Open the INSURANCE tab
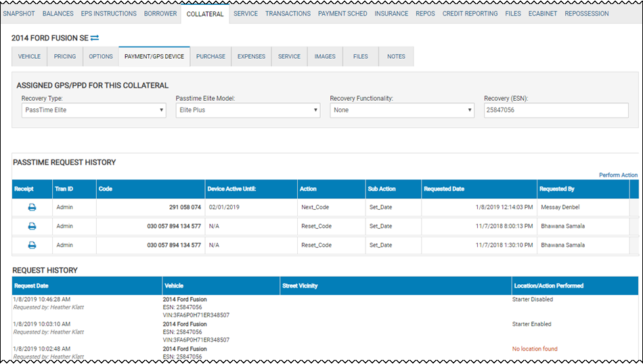The width and height of the screenshot is (643, 364). click(391, 14)
